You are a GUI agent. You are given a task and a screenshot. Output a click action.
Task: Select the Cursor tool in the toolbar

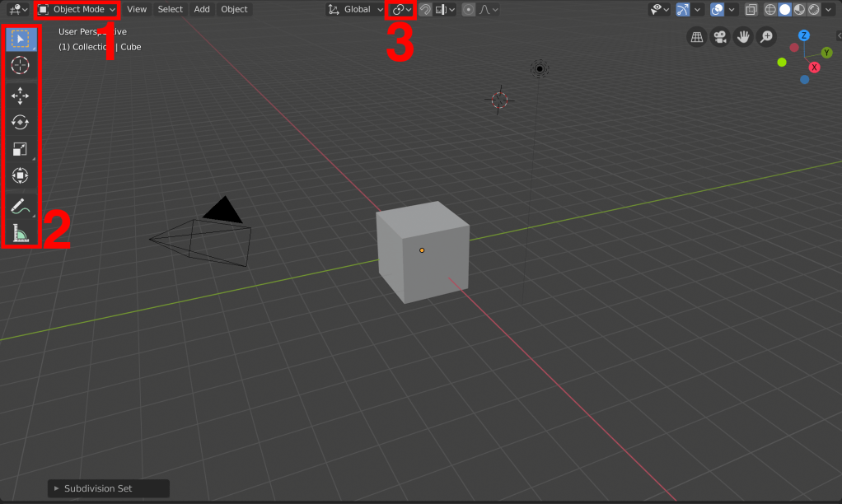click(x=21, y=65)
